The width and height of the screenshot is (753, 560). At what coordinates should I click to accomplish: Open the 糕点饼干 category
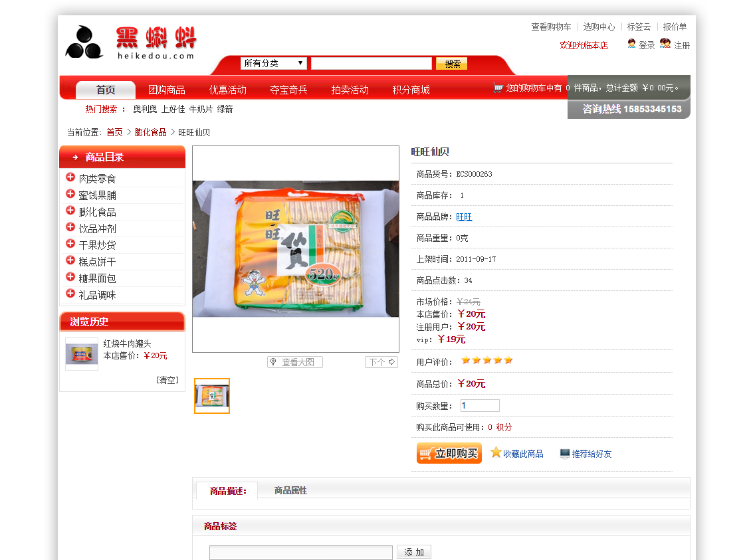coord(98,262)
